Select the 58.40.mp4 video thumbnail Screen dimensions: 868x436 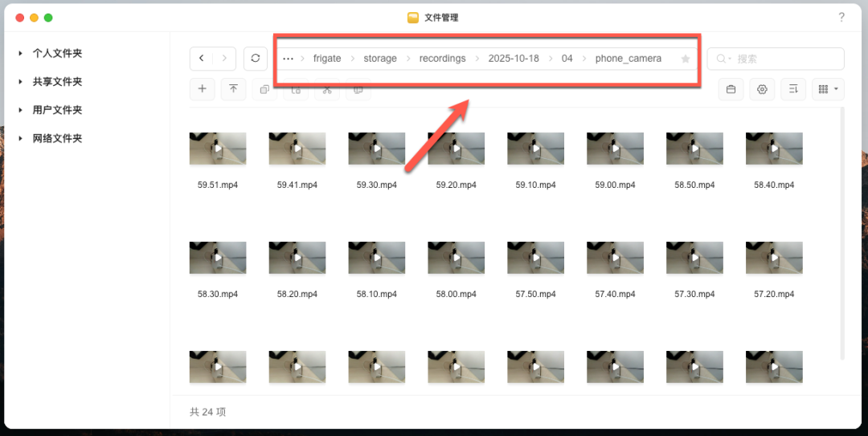click(x=774, y=149)
